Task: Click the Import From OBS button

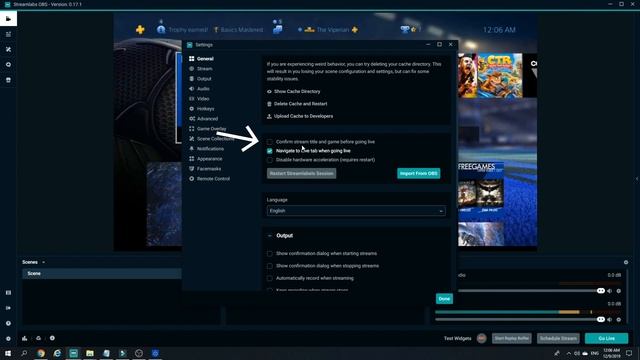Action: pyautogui.click(x=418, y=173)
